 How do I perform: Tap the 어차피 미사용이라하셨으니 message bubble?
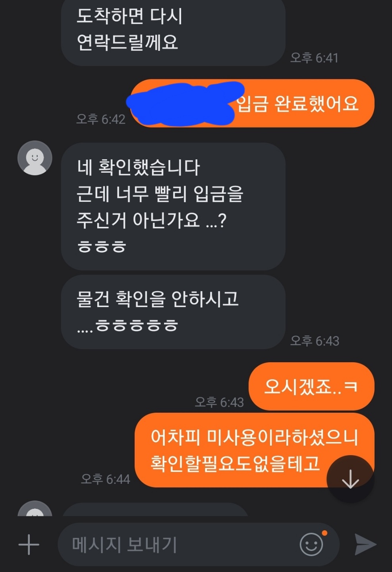pyautogui.click(x=255, y=450)
